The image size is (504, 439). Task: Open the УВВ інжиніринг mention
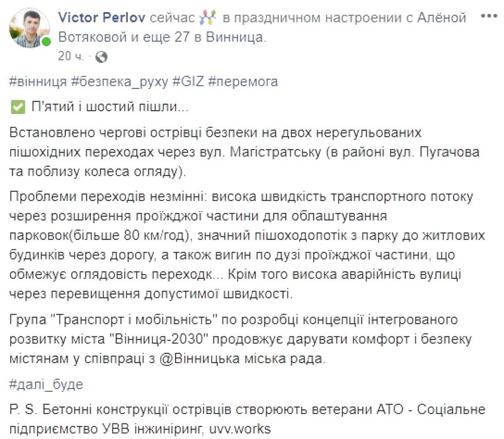pos(152,429)
